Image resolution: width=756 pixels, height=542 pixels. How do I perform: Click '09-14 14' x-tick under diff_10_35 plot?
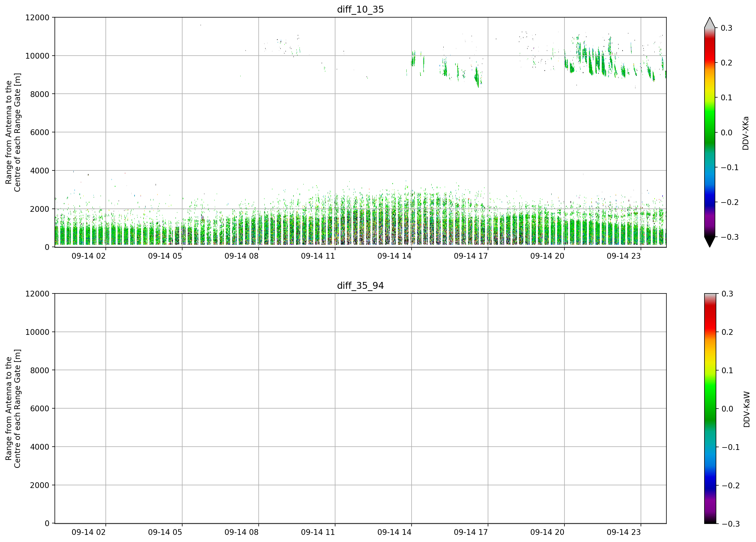[x=394, y=256]
